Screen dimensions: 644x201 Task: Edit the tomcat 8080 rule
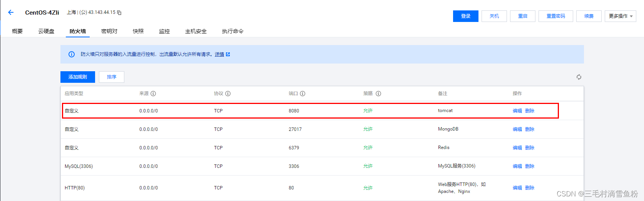coord(517,111)
